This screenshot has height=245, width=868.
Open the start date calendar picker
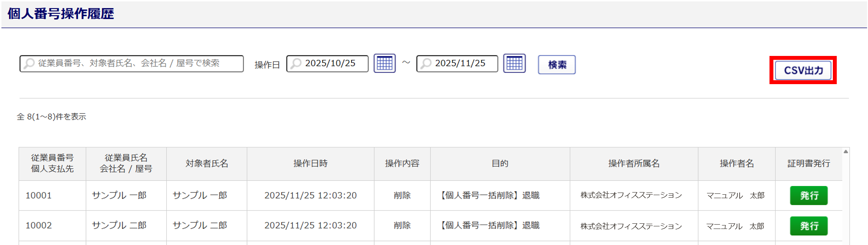(x=385, y=64)
